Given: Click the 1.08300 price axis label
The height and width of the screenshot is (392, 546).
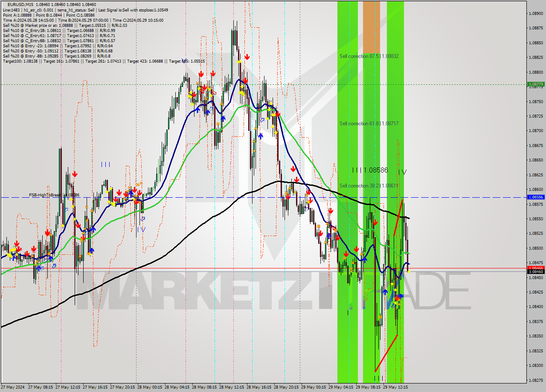Looking at the screenshot, I should (x=535, y=366).
